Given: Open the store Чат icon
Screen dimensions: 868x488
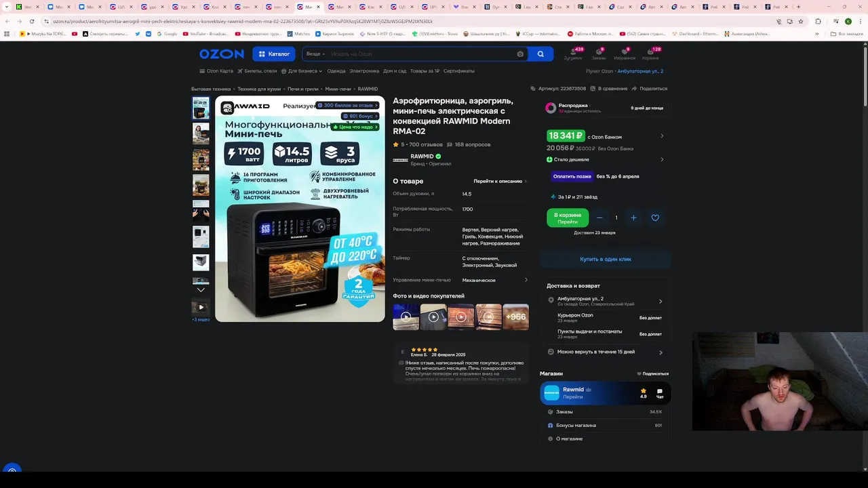Looking at the screenshot, I should click(659, 392).
